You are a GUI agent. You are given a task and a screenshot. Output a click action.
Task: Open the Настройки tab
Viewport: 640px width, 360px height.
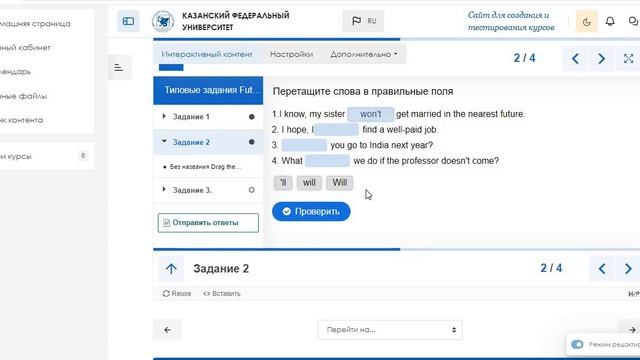click(291, 54)
